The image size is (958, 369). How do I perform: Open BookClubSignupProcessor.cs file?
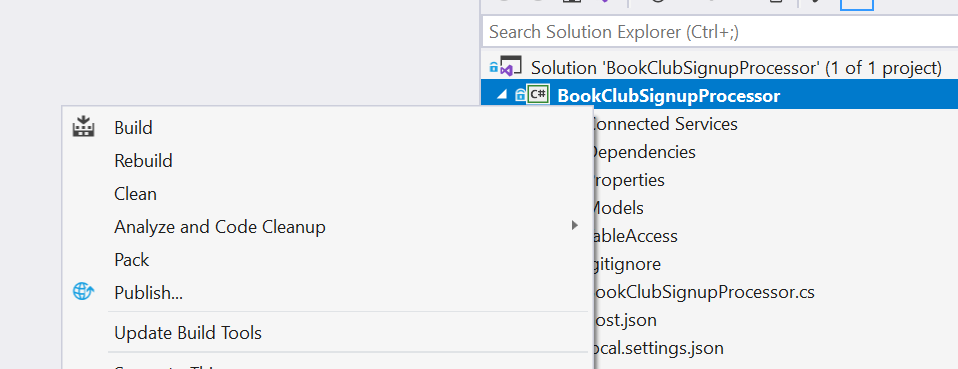point(704,292)
